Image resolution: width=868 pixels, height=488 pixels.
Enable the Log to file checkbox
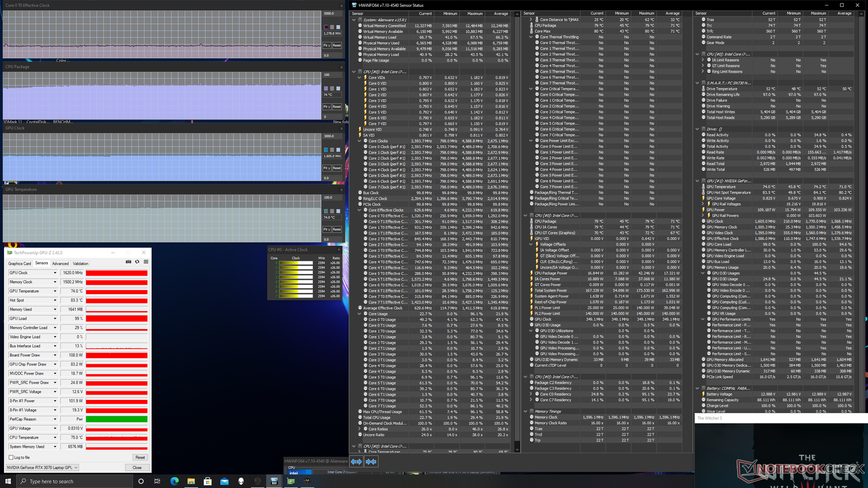coord(11,457)
